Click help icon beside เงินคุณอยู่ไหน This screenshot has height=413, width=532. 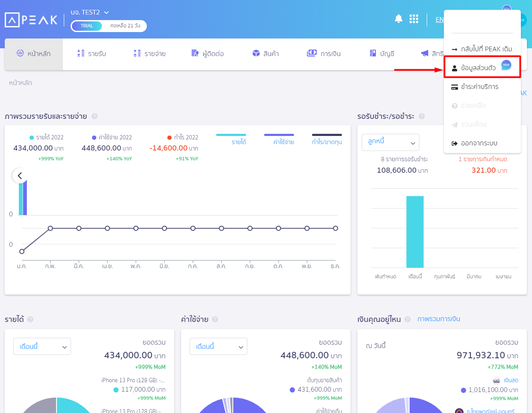(407, 319)
